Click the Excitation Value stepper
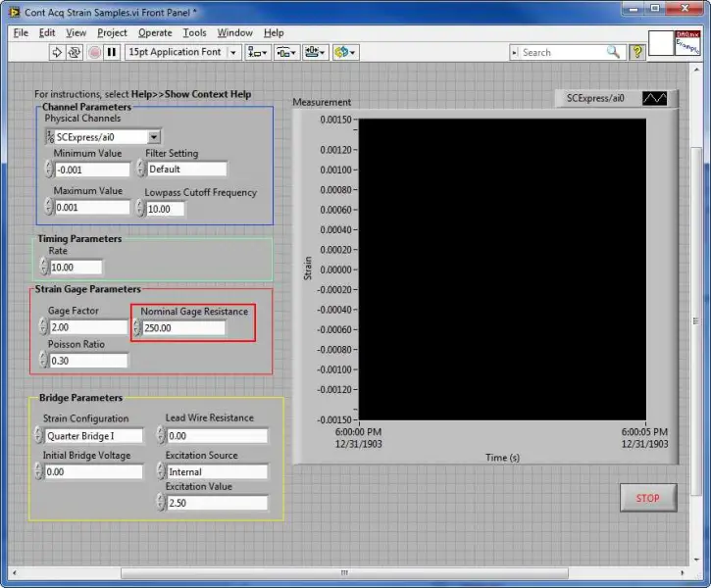Screen dimensions: 711x588 pos(161,503)
